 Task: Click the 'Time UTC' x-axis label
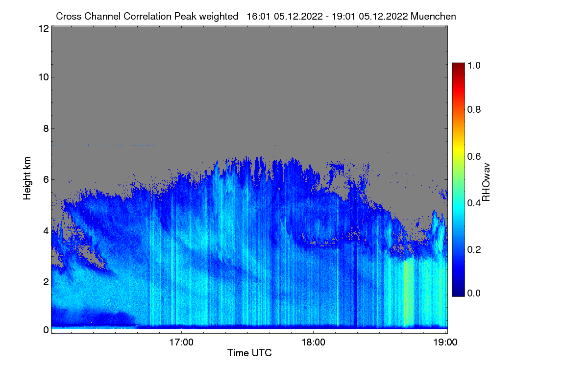pyautogui.click(x=249, y=353)
